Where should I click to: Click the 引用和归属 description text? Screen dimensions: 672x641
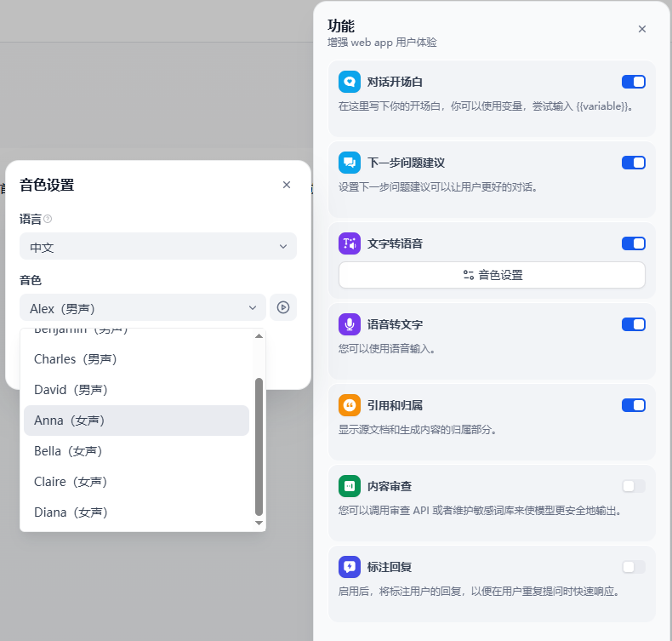[418, 430]
